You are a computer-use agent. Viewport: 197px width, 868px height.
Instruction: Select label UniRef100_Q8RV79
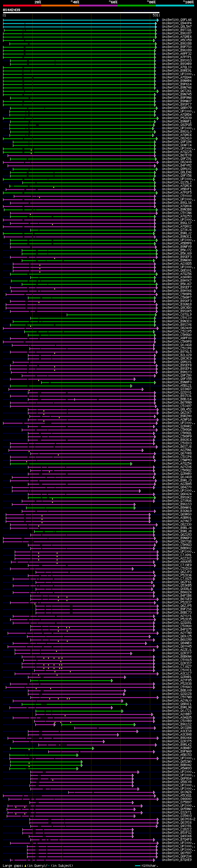(x=177, y=108)
